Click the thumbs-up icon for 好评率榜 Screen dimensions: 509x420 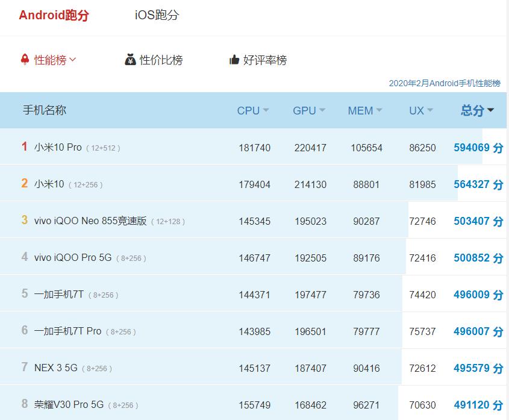[x=234, y=60]
